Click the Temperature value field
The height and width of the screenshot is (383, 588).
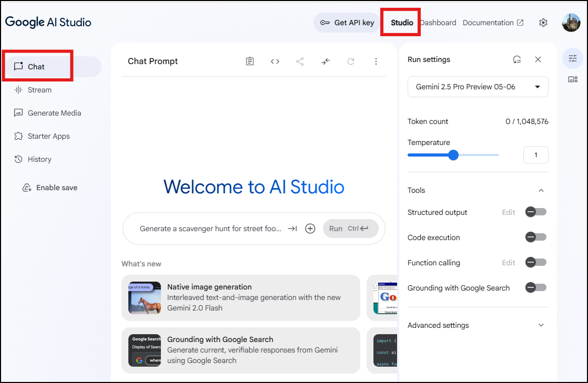tap(535, 155)
